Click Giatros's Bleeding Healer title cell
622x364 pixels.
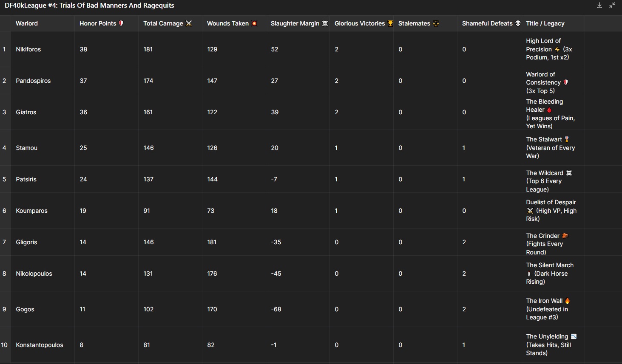point(550,114)
